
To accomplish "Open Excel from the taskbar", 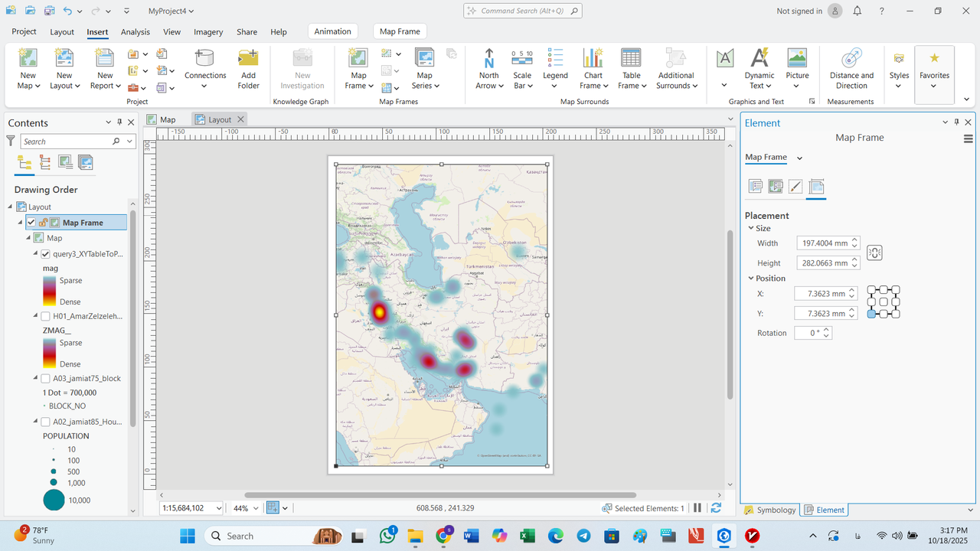I will [527, 536].
